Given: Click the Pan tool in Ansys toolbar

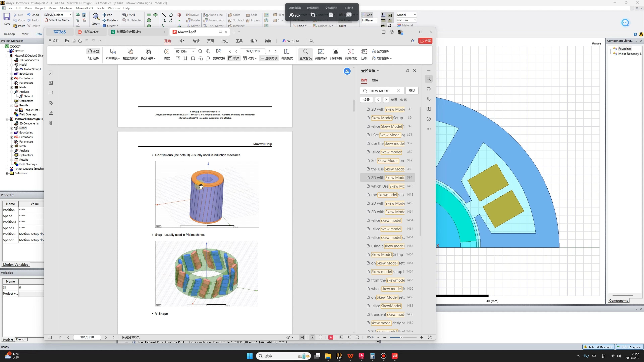Looking at the screenshot, I should pos(108,15).
